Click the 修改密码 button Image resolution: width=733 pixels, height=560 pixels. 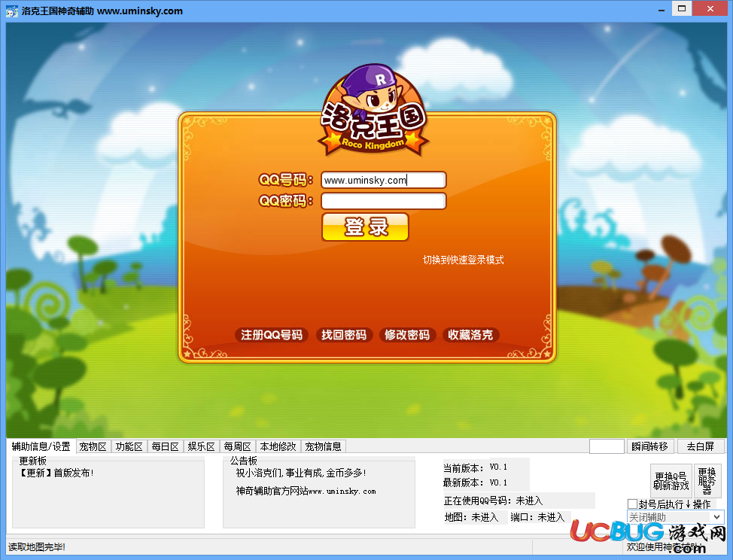point(407,335)
